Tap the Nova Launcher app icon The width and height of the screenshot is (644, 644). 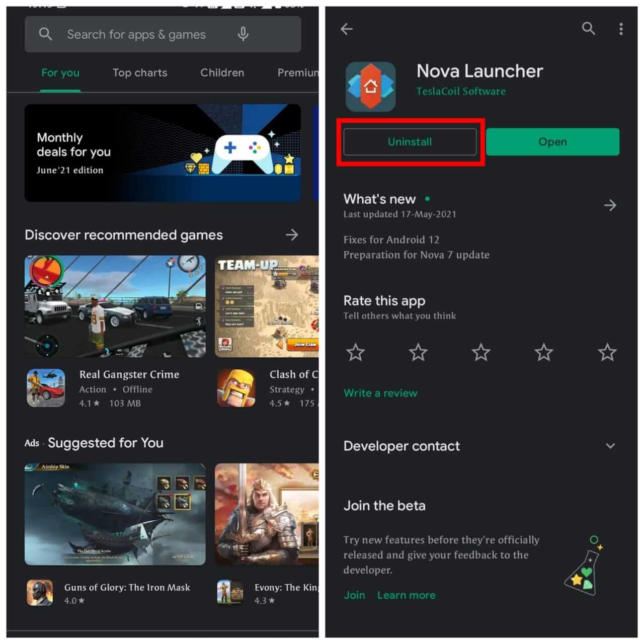coord(371,86)
